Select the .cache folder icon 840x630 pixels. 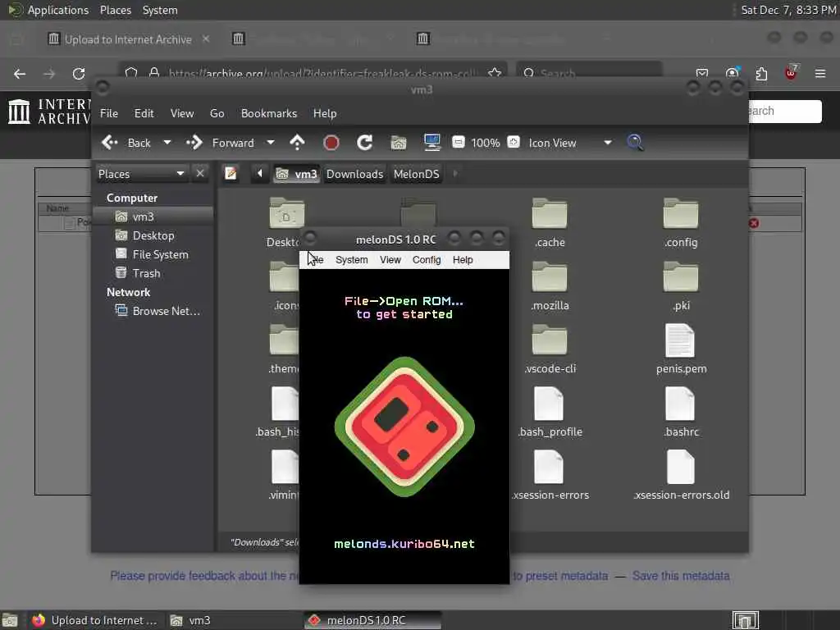pos(550,214)
